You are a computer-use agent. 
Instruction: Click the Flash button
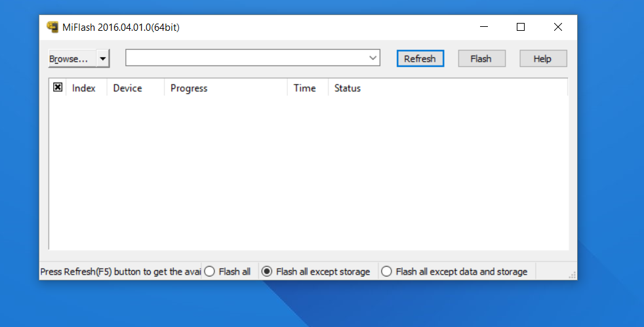[481, 58]
